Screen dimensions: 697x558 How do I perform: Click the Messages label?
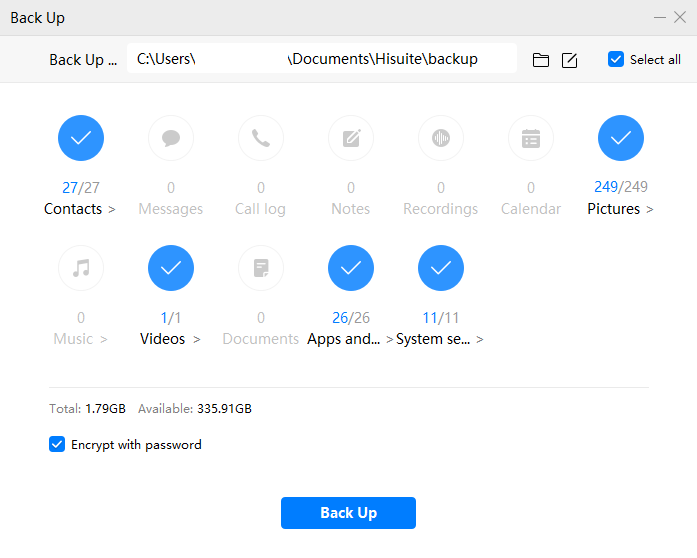coord(171,209)
